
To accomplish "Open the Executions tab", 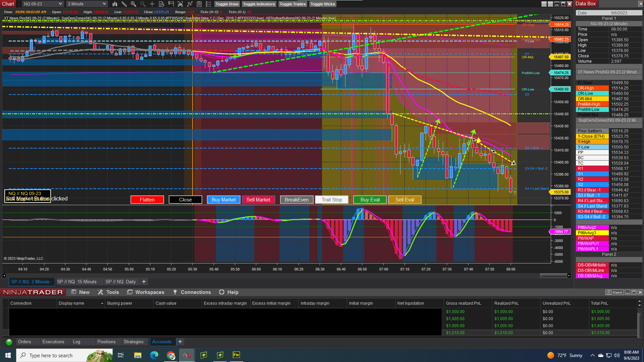I will [53, 342].
